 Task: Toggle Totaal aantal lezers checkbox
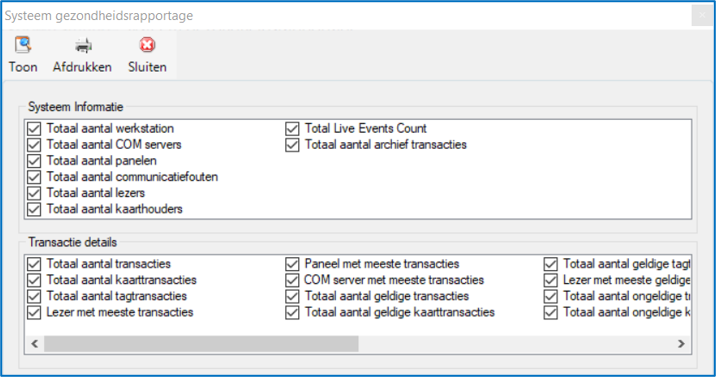point(34,193)
